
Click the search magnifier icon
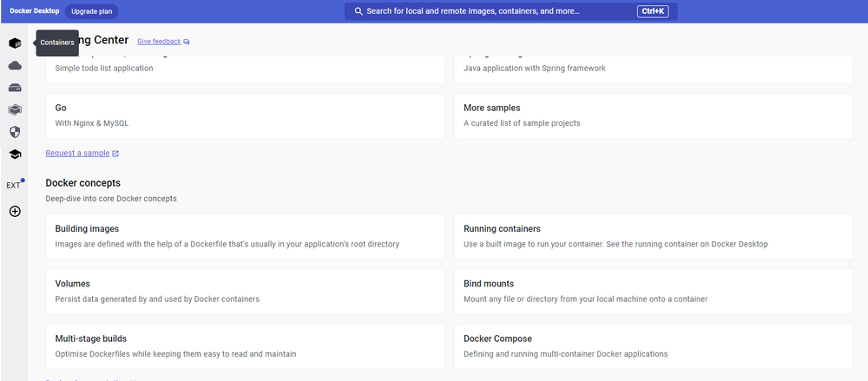tap(358, 11)
